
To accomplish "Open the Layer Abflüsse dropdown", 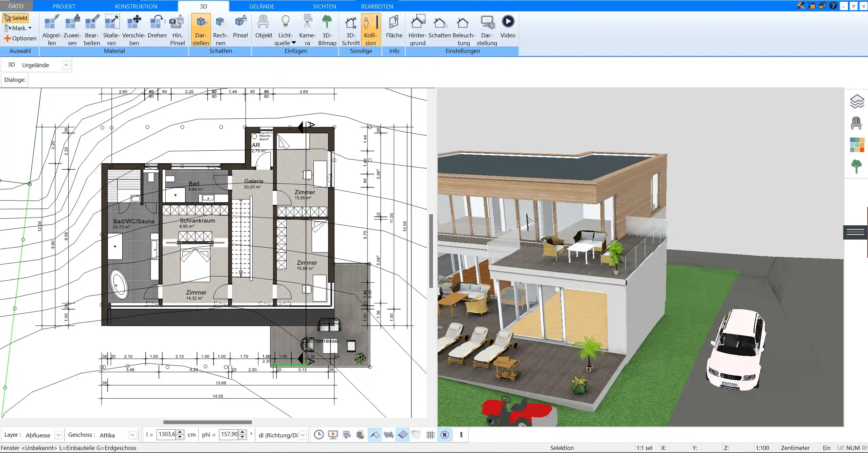I will (x=58, y=435).
